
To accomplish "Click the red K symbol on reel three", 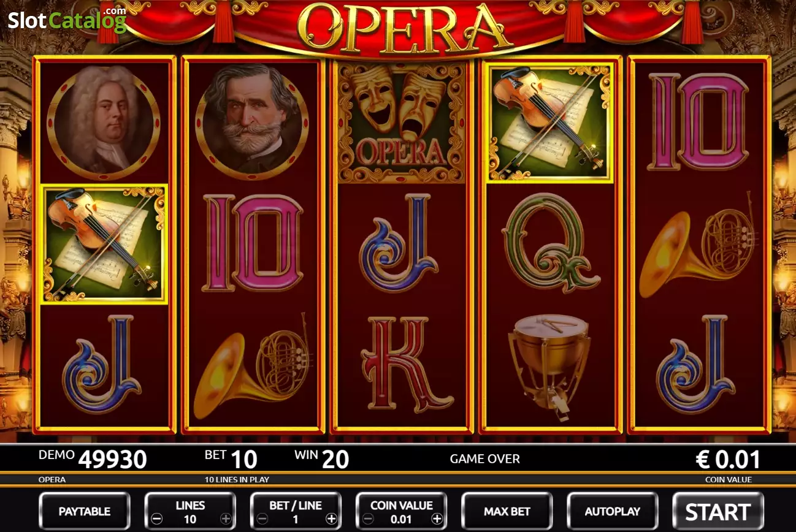I will [x=402, y=364].
